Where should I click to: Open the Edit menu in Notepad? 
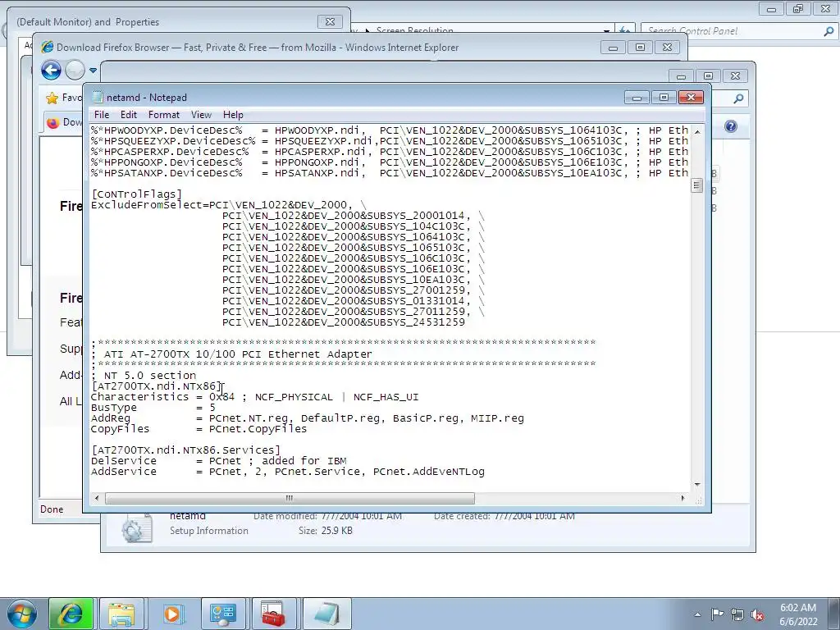pos(128,115)
